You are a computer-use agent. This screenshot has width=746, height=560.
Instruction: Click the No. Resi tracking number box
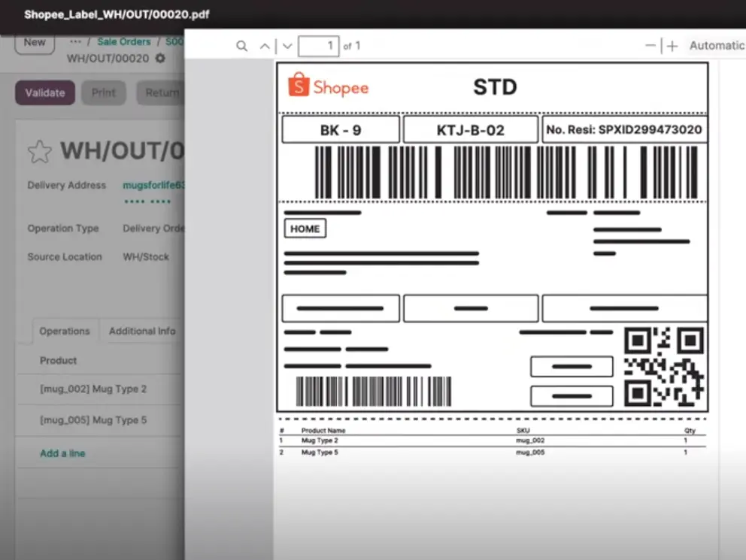(624, 129)
